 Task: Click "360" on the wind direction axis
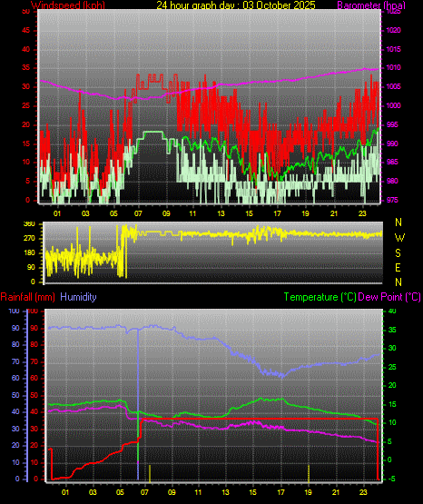(29, 224)
